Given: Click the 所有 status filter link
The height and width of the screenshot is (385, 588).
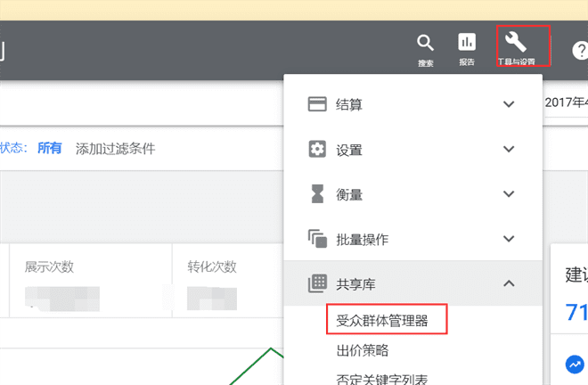Looking at the screenshot, I should click(50, 148).
